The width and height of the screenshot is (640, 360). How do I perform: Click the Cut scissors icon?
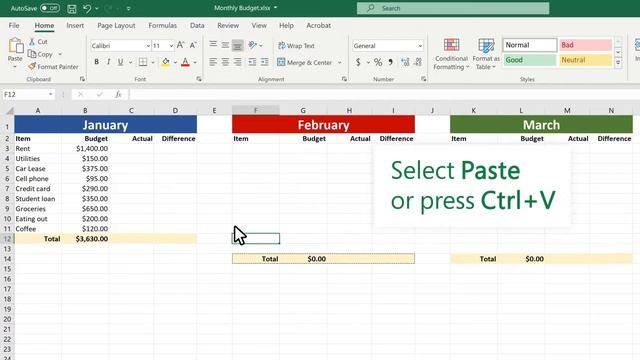pyautogui.click(x=32, y=42)
